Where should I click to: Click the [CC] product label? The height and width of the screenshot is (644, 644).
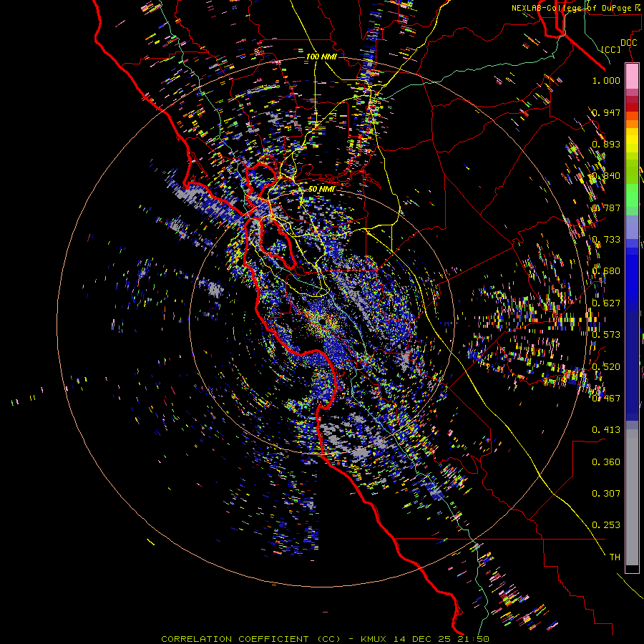pos(610,49)
